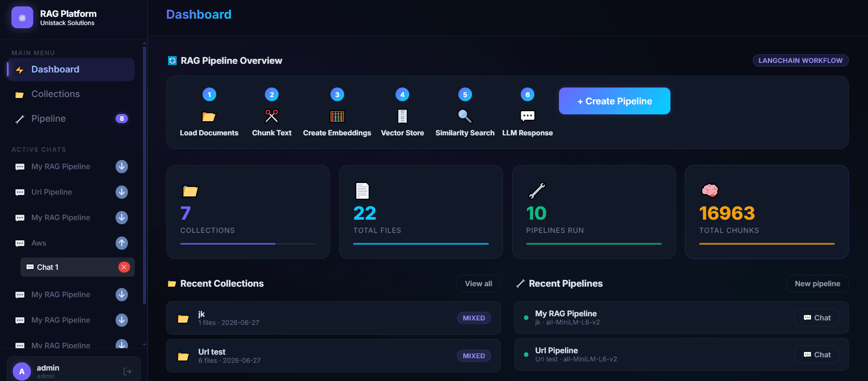Close Chat 1 with the red X button
Image resolution: width=868 pixels, height=381 pixels.
[x=124, y=267]
